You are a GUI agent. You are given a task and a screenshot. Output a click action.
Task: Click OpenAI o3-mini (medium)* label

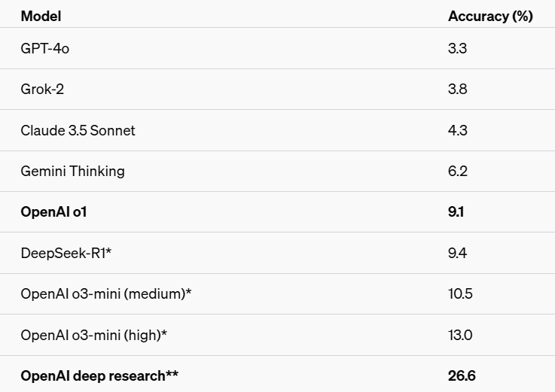point(106,293)
